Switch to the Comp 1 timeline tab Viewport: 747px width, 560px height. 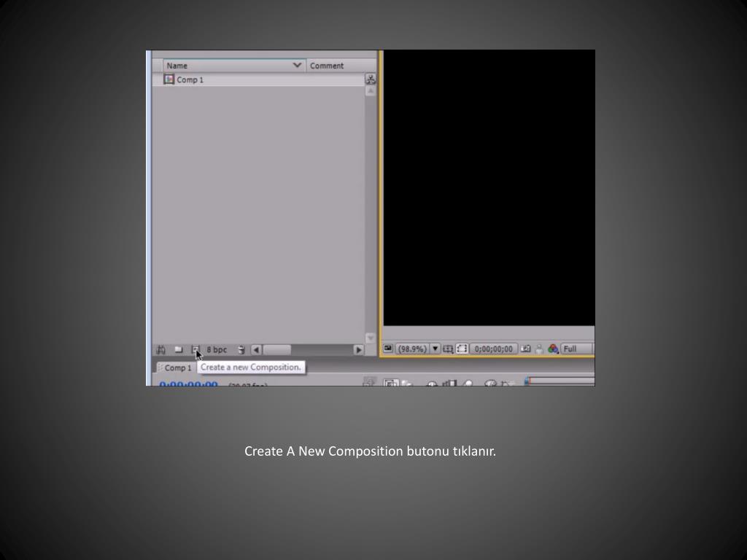coord(175,367)
